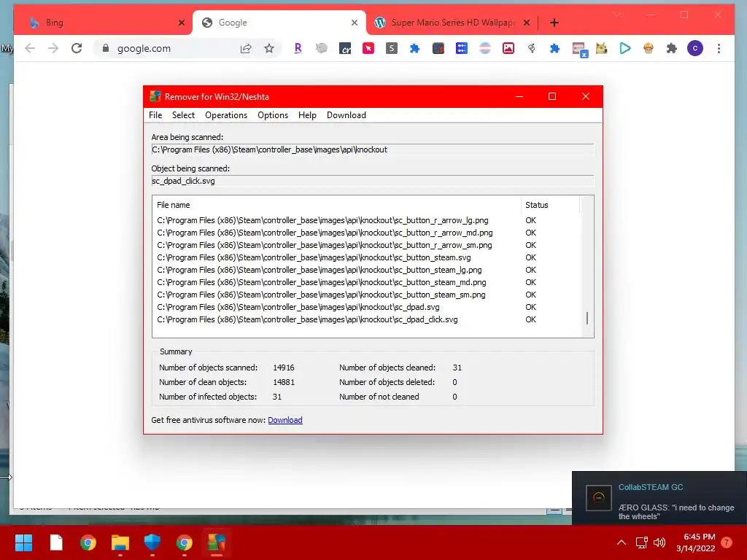Open the Help menu
This screenshot has width=747, height=560.
click(307, 115)
